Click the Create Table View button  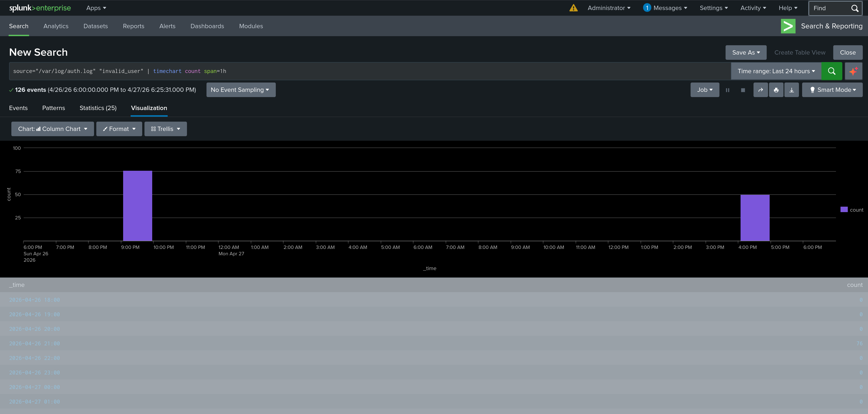(800, 52)
